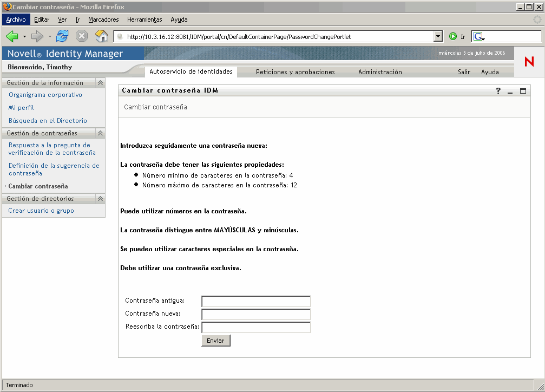Screen dimensions: 545x392
Task: Open the Back history dropdown arrow
Action: tap(24, 36)
